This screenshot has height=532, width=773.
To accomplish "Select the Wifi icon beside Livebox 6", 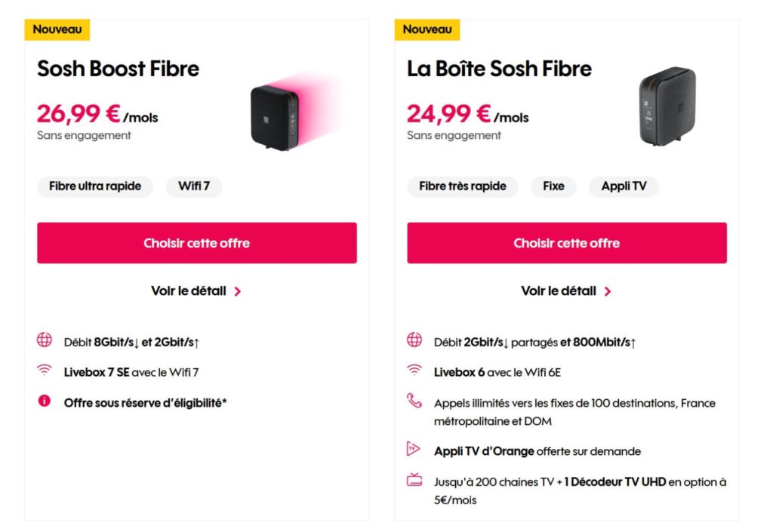I will tap(414, 370).
